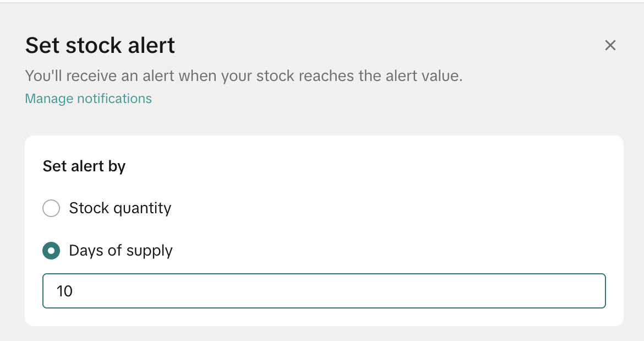Select the Days of supply radio button
The height and width of the screenshot is (341, 644).
[x=51, y=251]
